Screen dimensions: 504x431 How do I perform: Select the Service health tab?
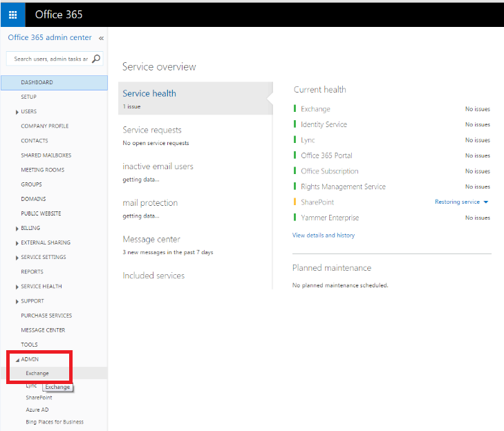tap(149, 94)
